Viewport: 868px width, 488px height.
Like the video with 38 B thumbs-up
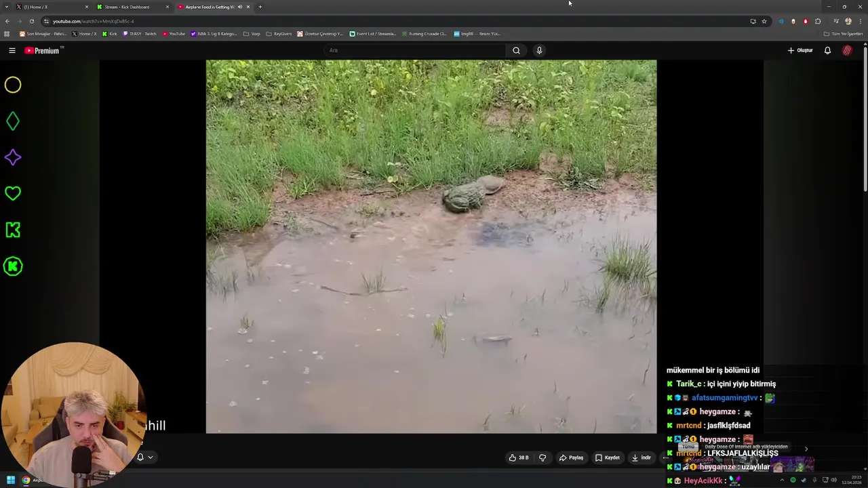519,457
